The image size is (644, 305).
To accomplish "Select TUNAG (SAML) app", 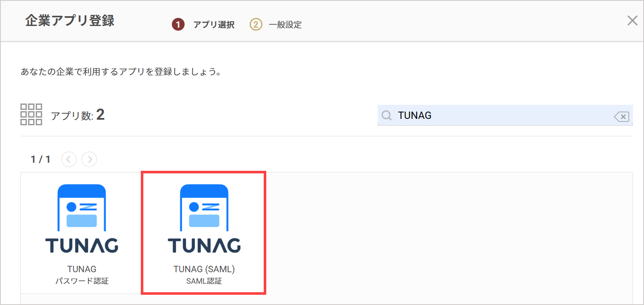I will click(204, 233).
